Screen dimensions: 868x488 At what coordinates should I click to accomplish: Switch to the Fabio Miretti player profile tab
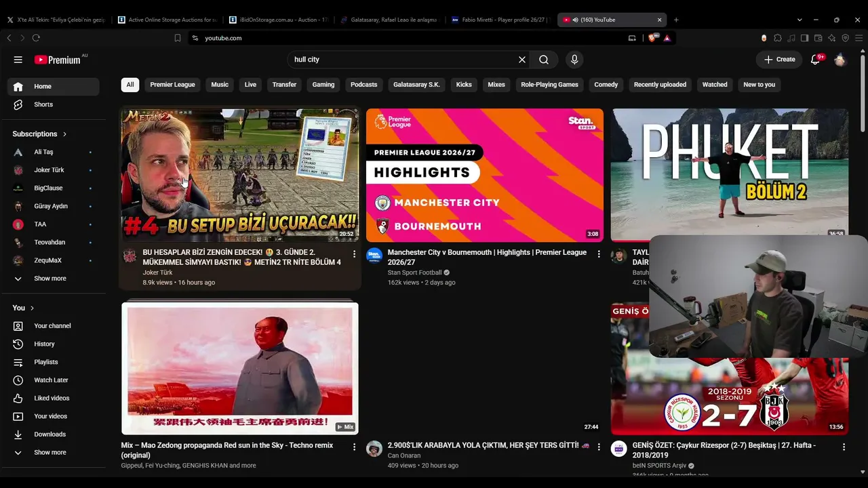pyautogui.click(x=501, y=20)
